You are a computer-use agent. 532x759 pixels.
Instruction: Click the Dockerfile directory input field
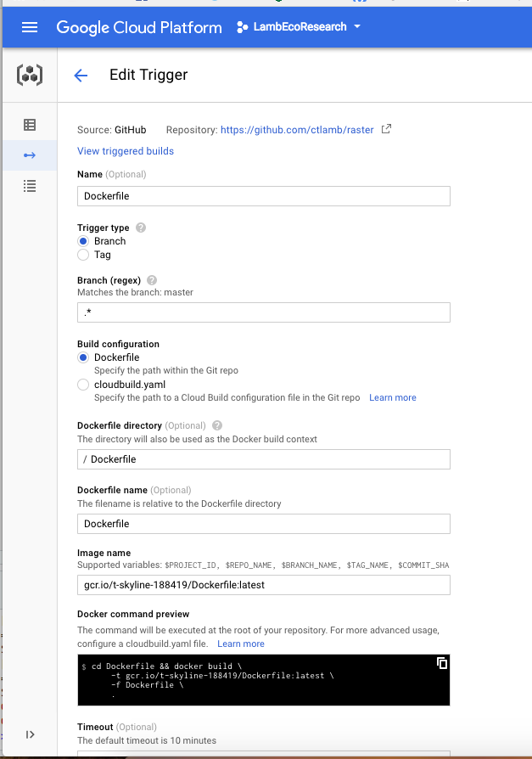tap(264, 459)
